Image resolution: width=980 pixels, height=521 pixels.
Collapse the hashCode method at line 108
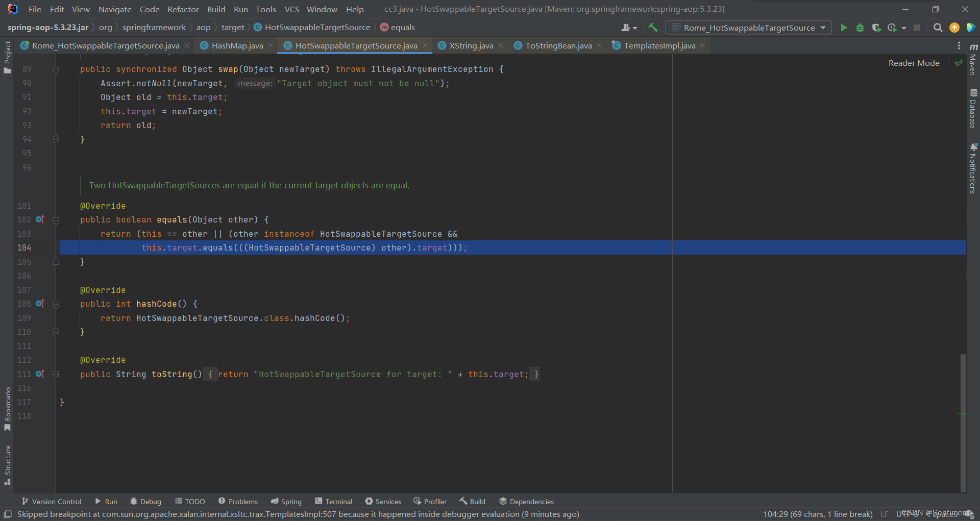[x=56, y=304]
